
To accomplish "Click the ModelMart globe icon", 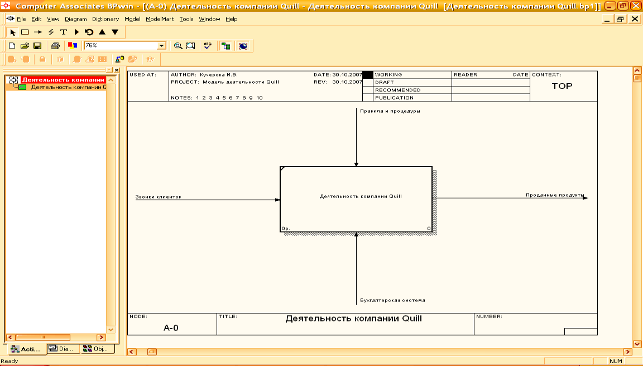I will pyautogui.click(x=243, y=46).
